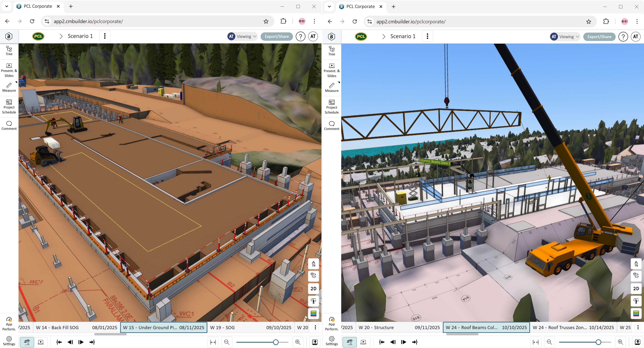Expand the Scenario 1 breadcrumb chevron
644x348 pixels.
61,36
